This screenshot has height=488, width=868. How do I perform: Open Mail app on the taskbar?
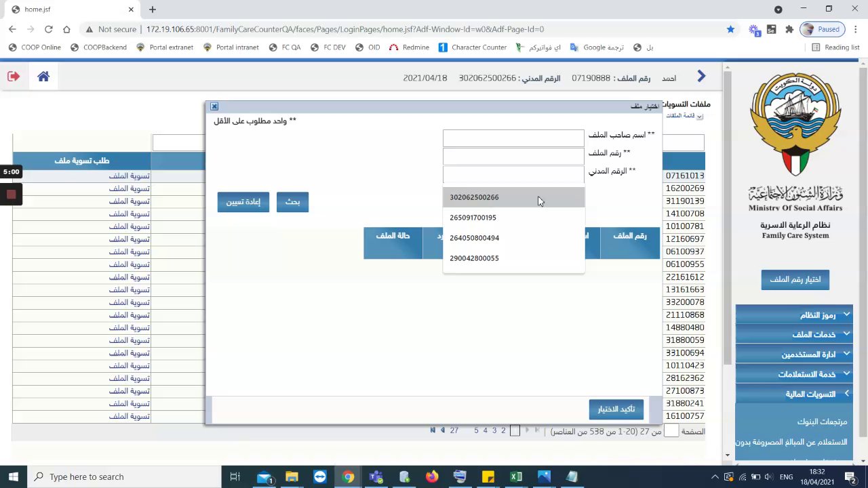coord(264,476)
